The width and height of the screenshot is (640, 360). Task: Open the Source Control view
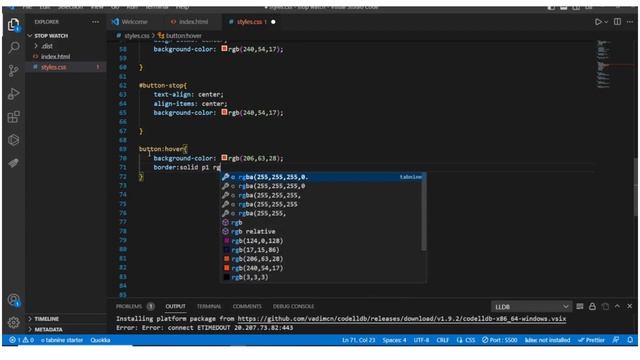(x=13, y=71)
